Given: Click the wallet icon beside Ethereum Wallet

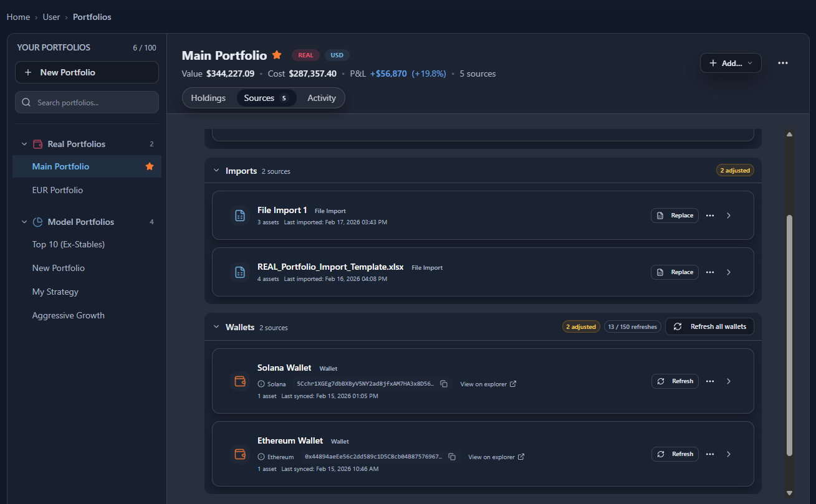Looking at the screenshot, I should click(x=240, y=454).
